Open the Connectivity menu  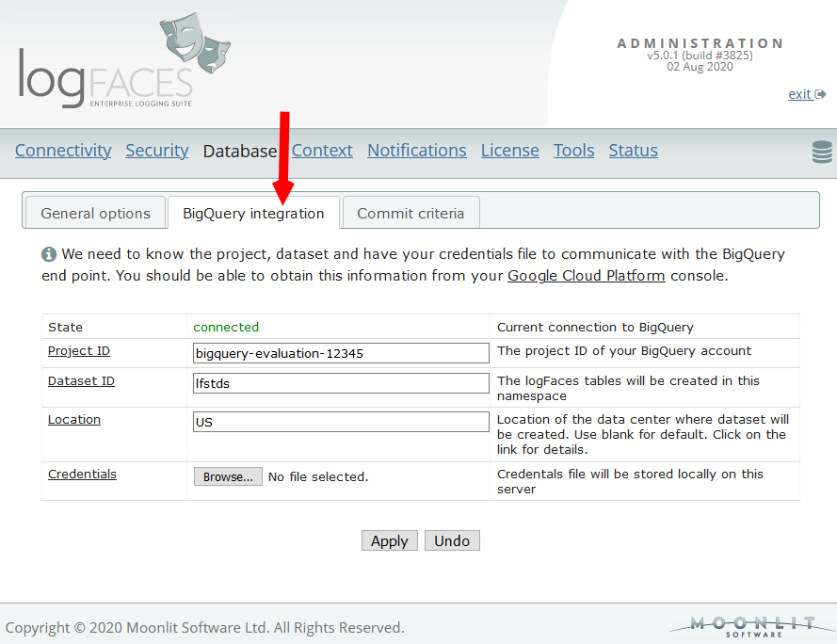coord(63,151)
